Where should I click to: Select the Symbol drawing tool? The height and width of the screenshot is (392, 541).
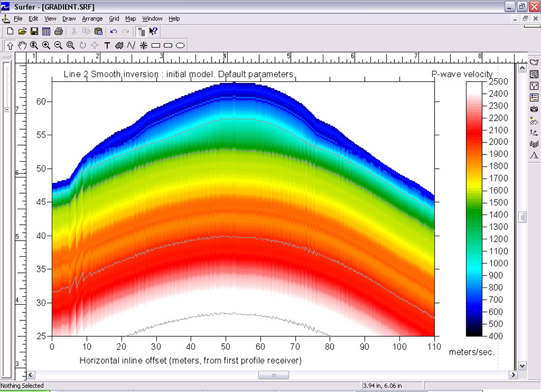(144, 45)
